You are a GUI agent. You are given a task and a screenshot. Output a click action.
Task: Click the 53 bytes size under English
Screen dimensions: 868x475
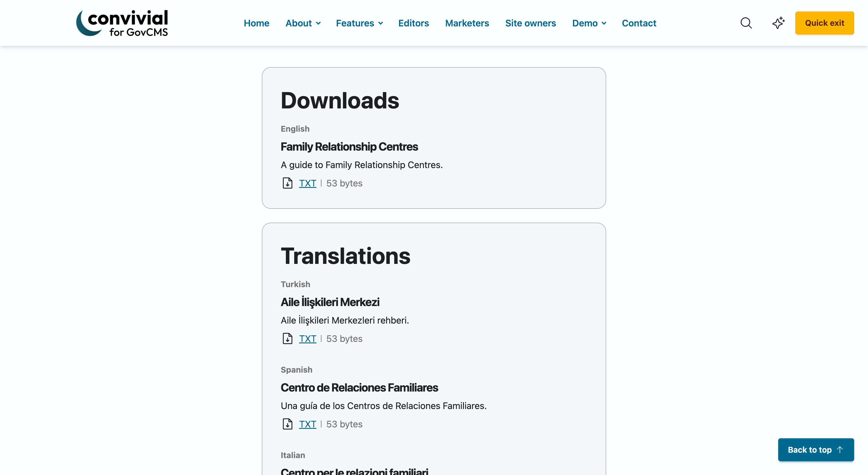pos(344,183)
